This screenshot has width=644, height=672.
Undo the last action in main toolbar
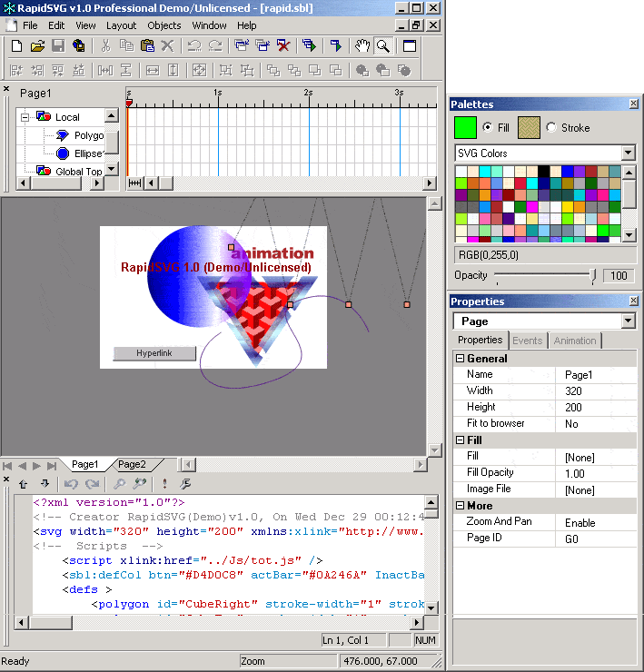point(194,45)
